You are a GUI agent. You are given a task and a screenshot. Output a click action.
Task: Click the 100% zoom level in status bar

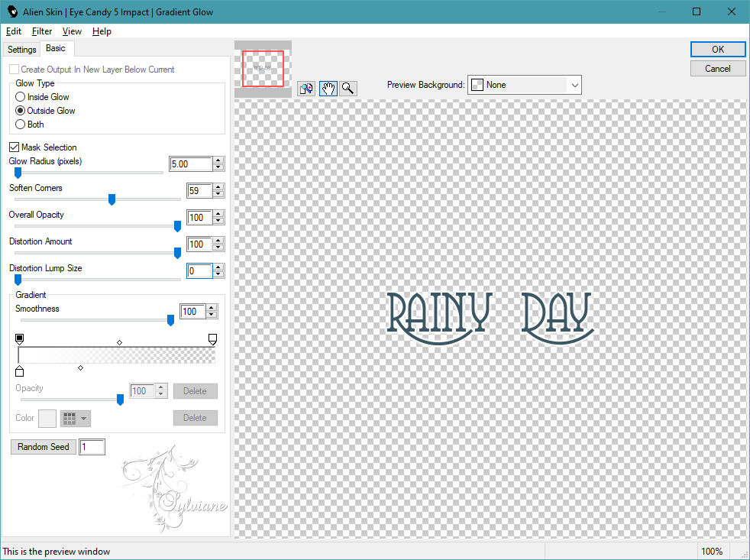(x=711, y=552)
